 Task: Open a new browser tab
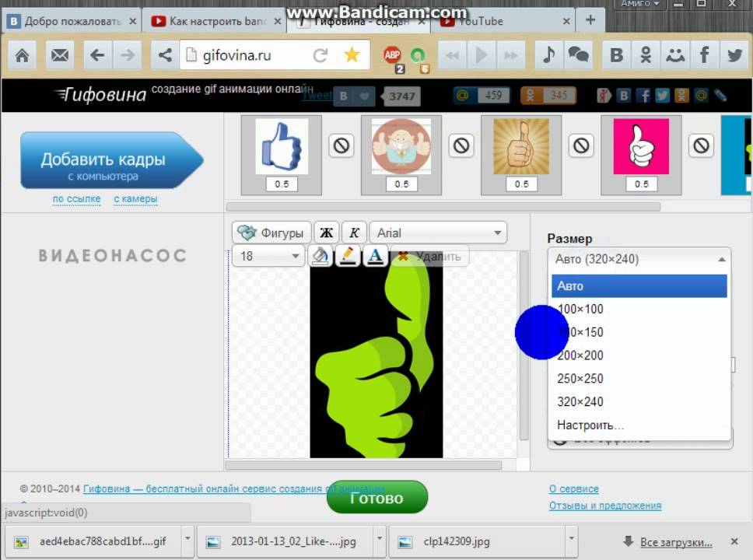tap(590, 20)
